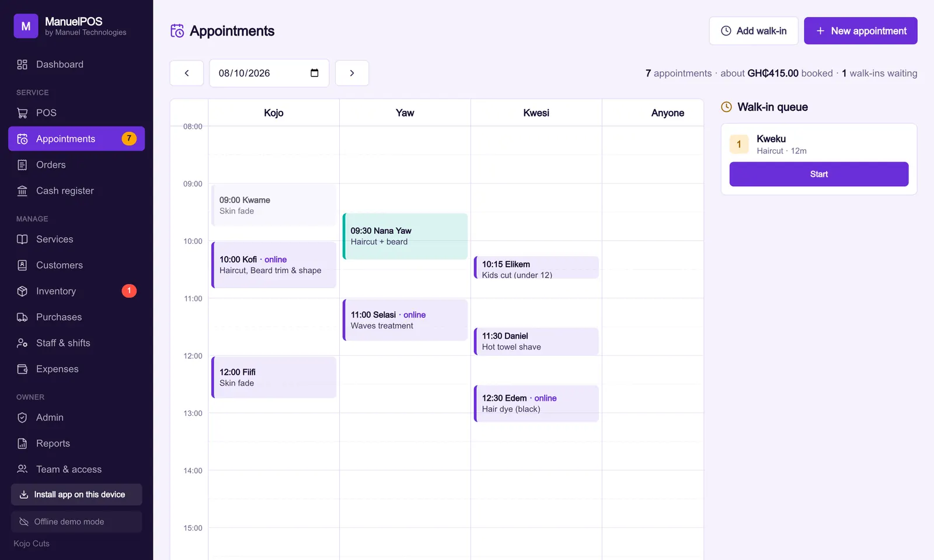Screen dimensions: 934x560
Task: Open the 11:00 Selasi Waves treatment appointment
Action: (405, 320)
